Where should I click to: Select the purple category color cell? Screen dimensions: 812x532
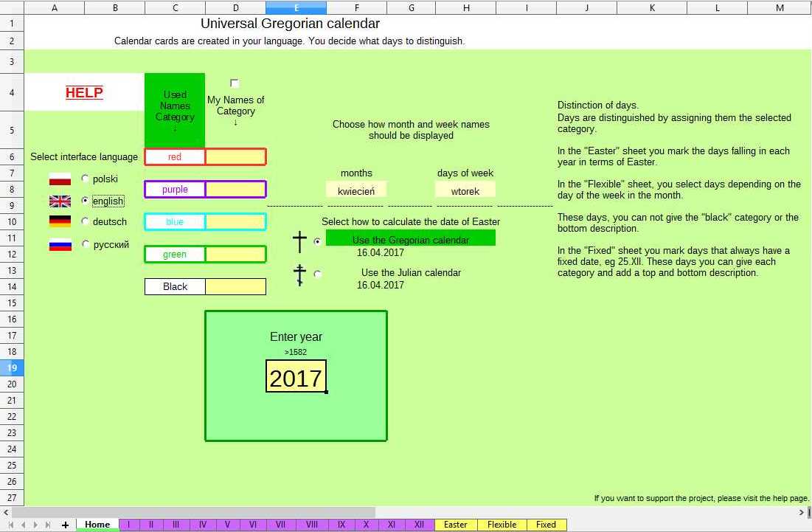[x=175, y=190]
